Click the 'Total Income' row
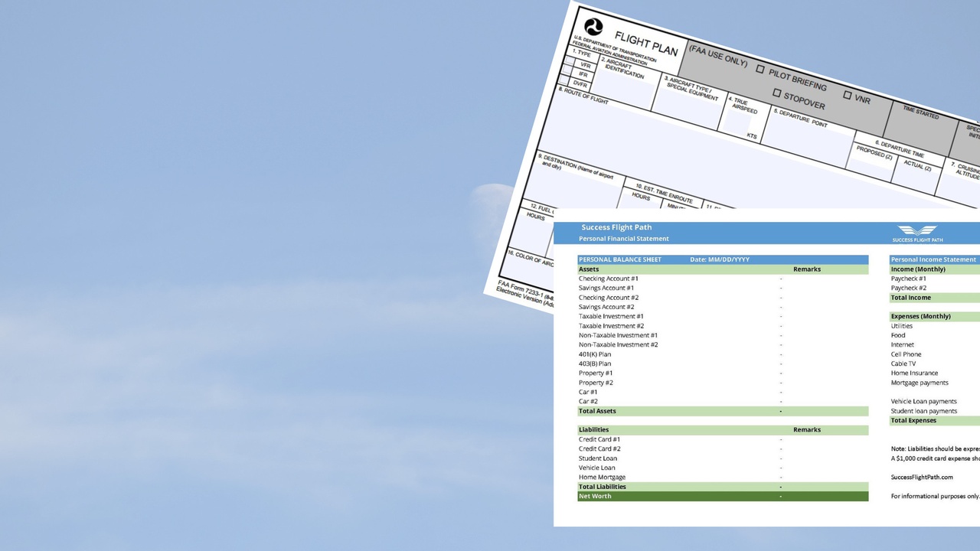980x551 pixels. tap(934, 298)
